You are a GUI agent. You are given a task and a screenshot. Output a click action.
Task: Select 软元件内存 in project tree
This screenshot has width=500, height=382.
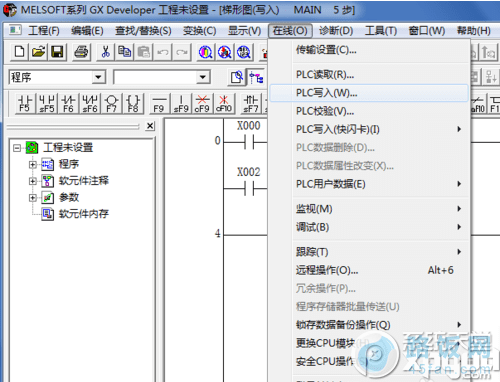84,214
